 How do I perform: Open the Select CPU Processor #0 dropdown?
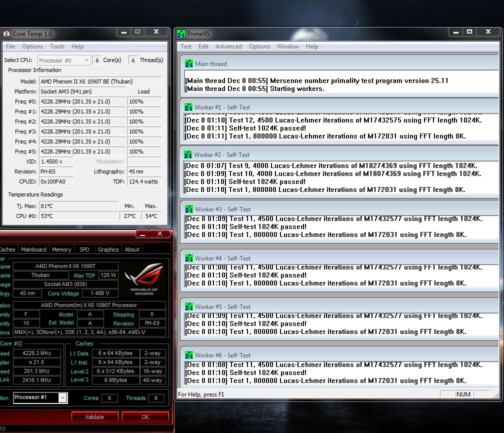[64, 60]
